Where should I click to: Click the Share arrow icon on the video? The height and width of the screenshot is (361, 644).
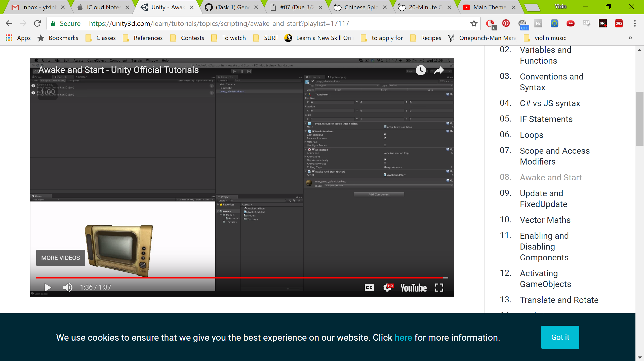click(x=439, y=70)
